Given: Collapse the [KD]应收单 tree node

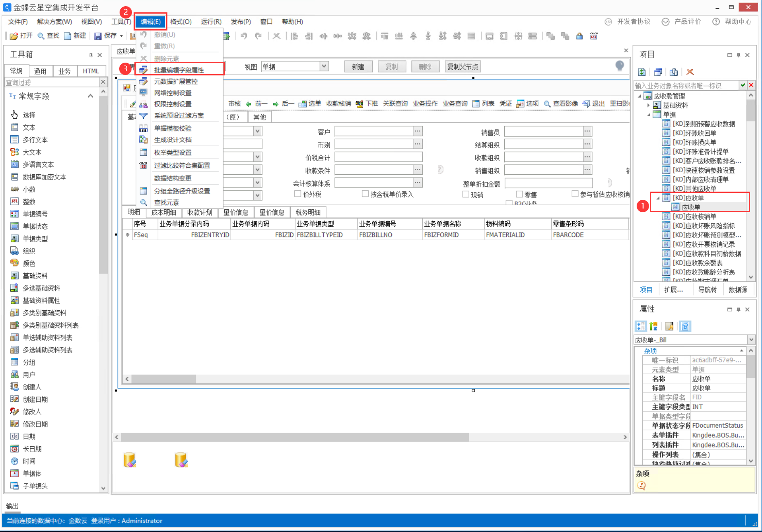Looking at the screenshot, I should click(658, 198).
